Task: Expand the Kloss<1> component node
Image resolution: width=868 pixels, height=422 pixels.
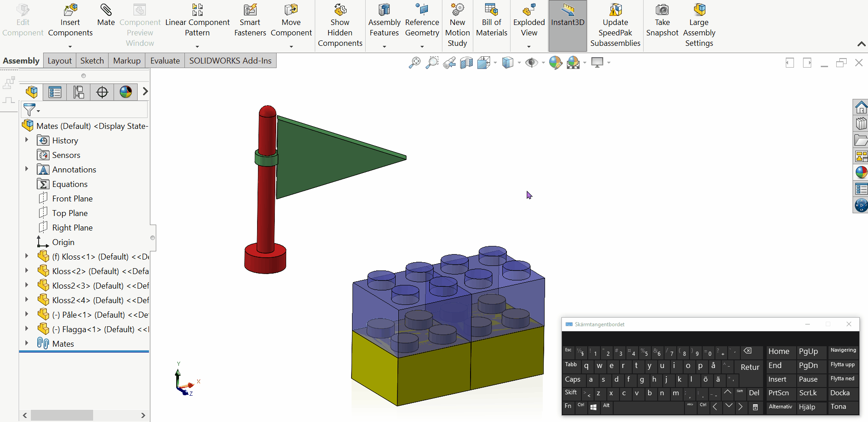Action: pos(26,256)
